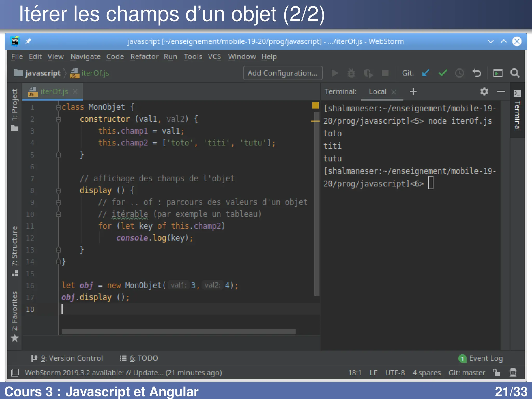Click in the terminal prompt cursor
This screenshot has width=532, height=399.
coord(431,183)
